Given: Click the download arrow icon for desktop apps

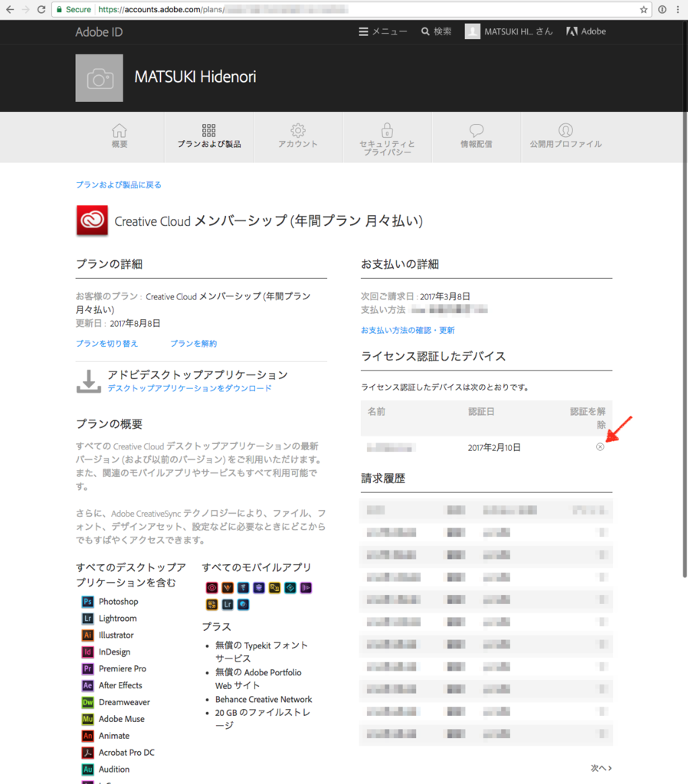Looking at the screenshot, I should (x=89, y=381).
